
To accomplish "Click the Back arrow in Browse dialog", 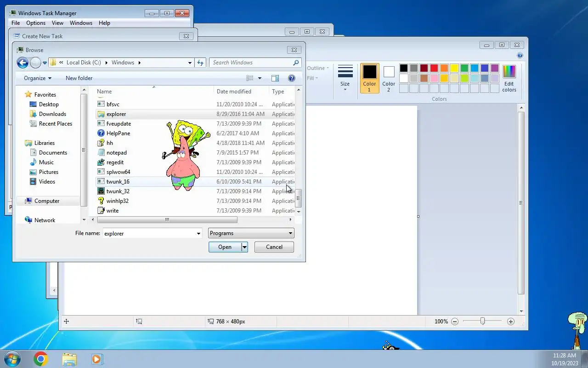I will [x=23, y=63].
